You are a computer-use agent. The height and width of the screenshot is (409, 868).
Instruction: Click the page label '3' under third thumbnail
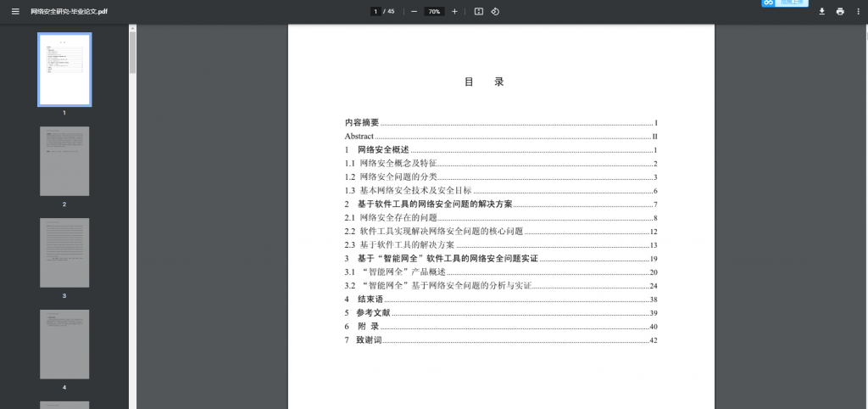click(64, 296)
